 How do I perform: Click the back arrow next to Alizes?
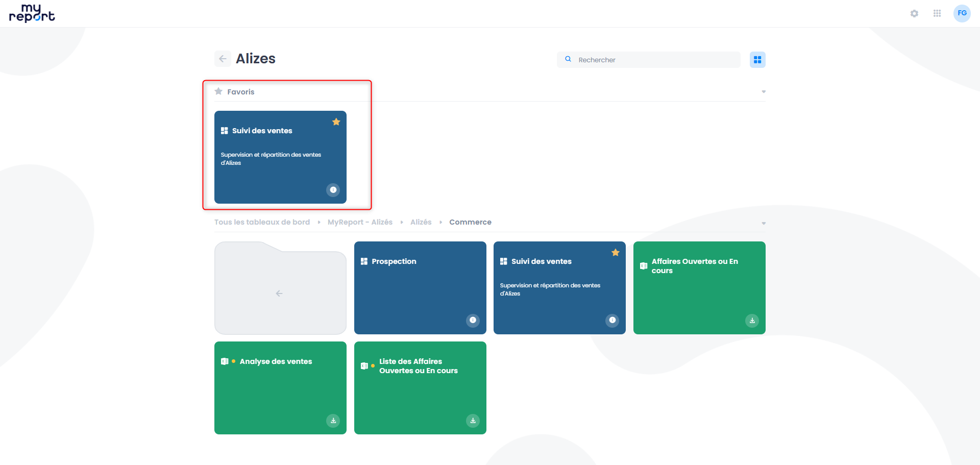(223, 59)
